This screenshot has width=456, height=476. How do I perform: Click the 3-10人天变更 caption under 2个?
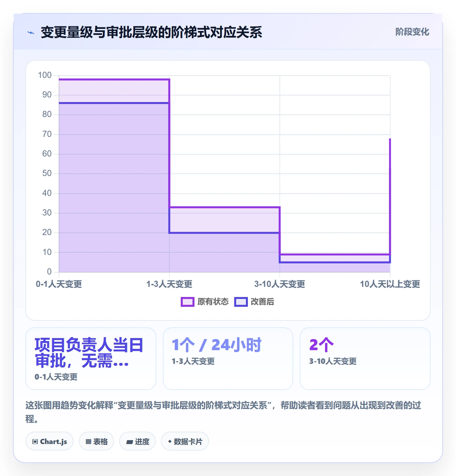333,361
